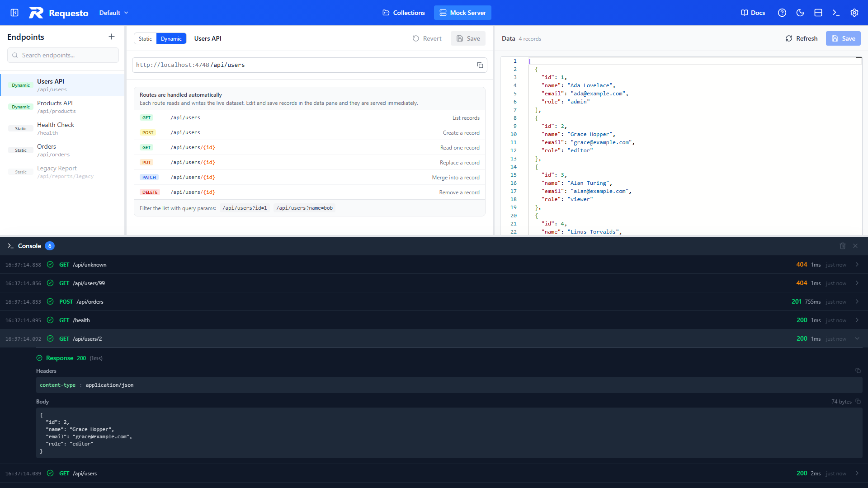
Task: Select Health Check endpoint
Action: [x=62, y=128]
